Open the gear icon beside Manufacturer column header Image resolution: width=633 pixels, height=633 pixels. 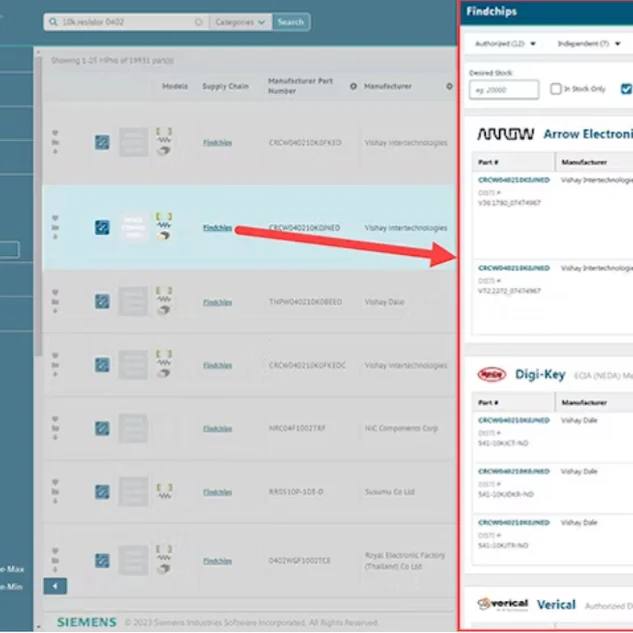point(449,86)
